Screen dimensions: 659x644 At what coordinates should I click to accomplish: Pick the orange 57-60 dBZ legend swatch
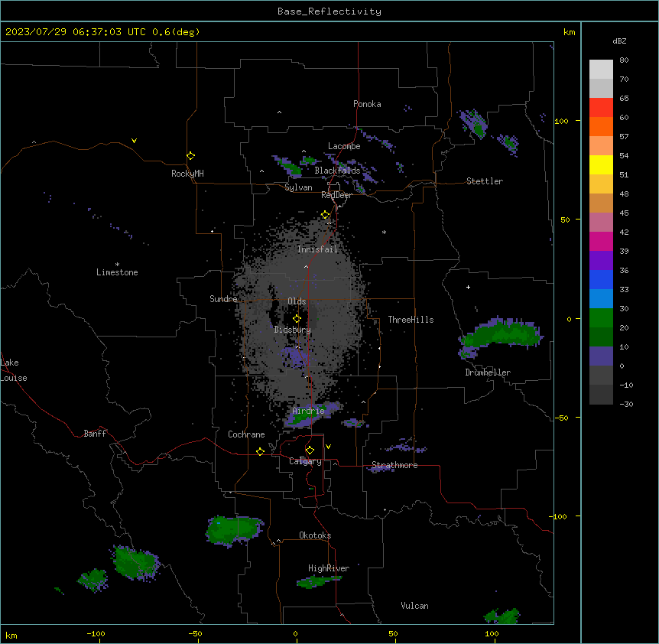tap(601, 126)
